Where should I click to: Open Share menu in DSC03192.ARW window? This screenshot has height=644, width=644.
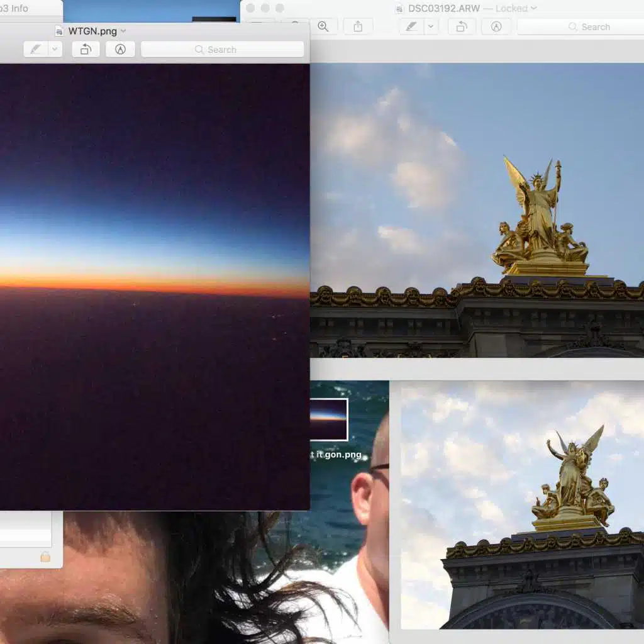click(x=358, y=26)
